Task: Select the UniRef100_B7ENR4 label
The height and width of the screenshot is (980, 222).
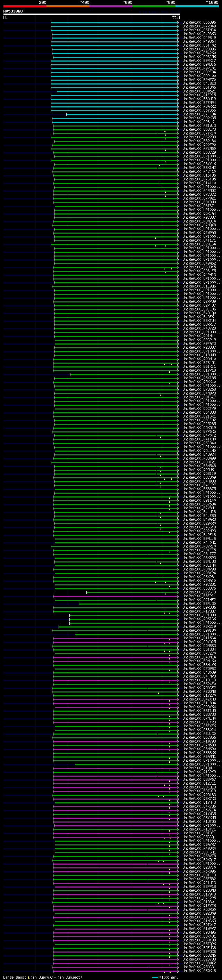Action: tap(199, 103)
